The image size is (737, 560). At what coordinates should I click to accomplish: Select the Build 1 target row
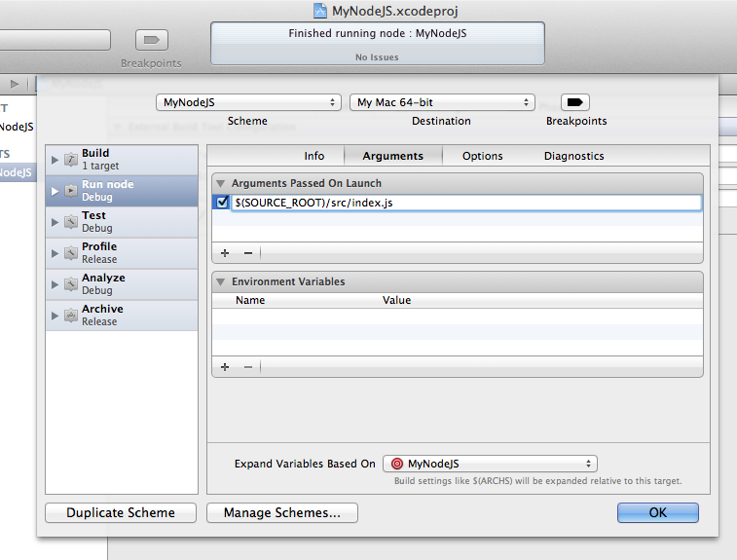click(122, 160)
